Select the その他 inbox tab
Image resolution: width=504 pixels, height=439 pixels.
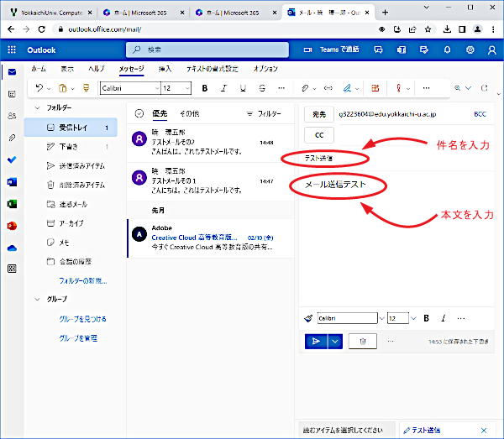189,113
